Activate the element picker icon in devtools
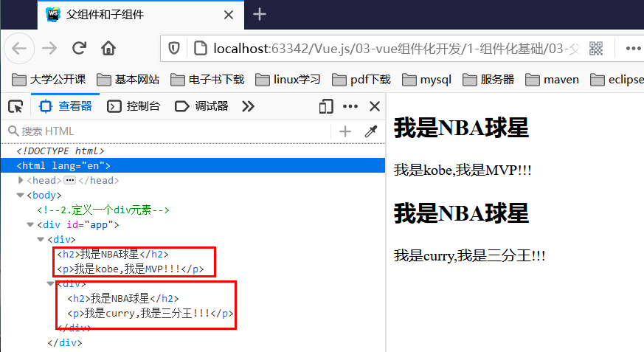 [x=15, y=107]
